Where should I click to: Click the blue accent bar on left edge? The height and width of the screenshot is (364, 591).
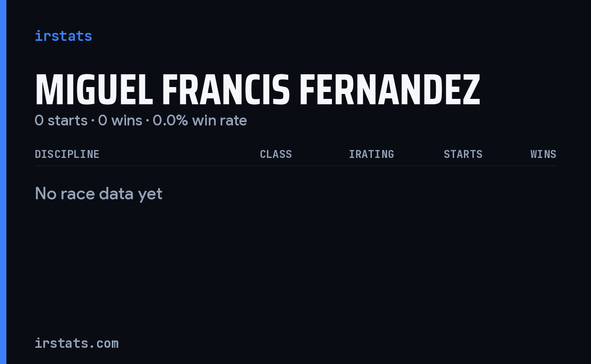(3, 182)
